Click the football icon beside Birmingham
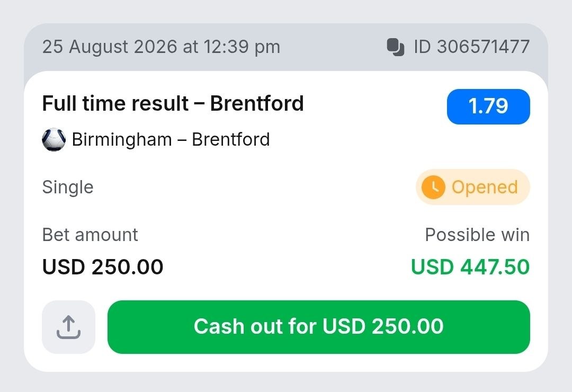The image size is (572, 392). click(x=54, y=139)
